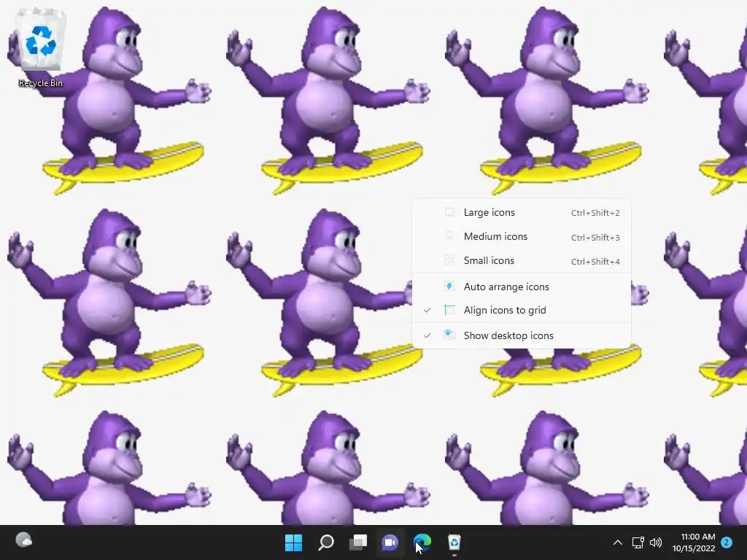Click the Align to grid glyph
The height and width of the screenshot is (560, 747).
click(449, 310)
